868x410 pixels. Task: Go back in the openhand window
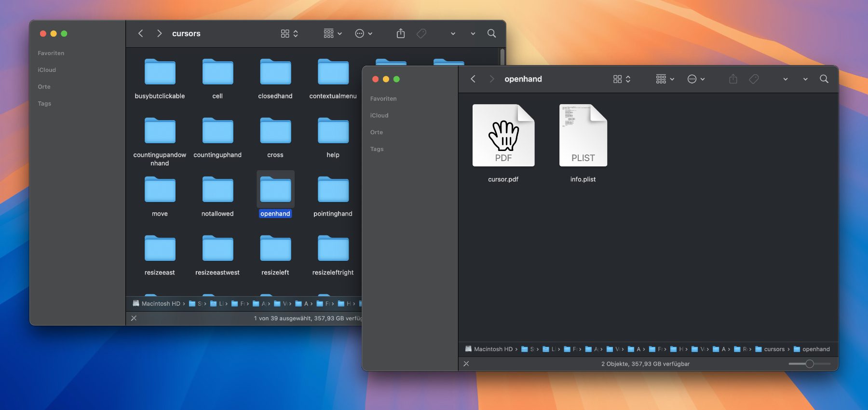point(473,79)
